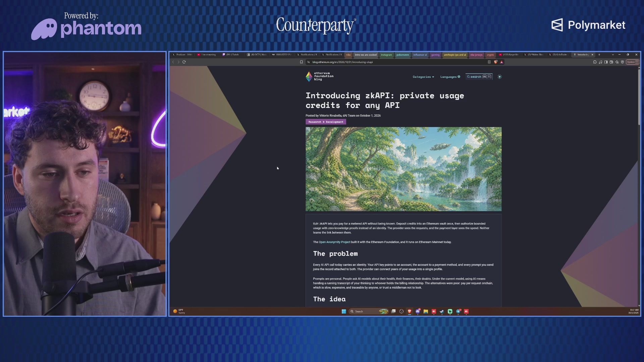The height and width of the screenshot is (362, 644).
Task: Select the 'anthropic ipo and ai' tab group
Action: [x=455, y=55]
